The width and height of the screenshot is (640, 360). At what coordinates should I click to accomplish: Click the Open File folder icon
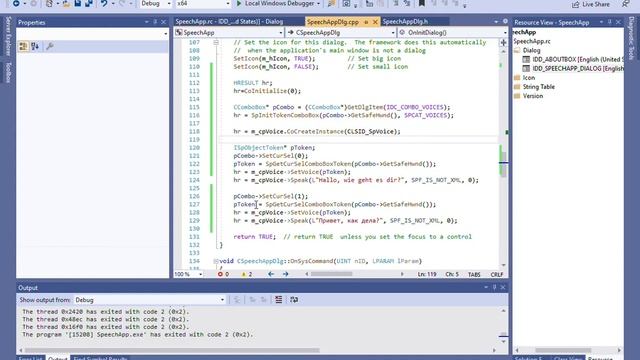point(66,4)
